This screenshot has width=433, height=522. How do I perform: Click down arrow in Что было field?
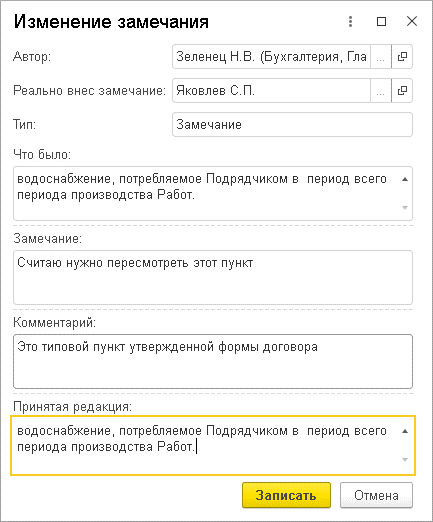point(405,208)
